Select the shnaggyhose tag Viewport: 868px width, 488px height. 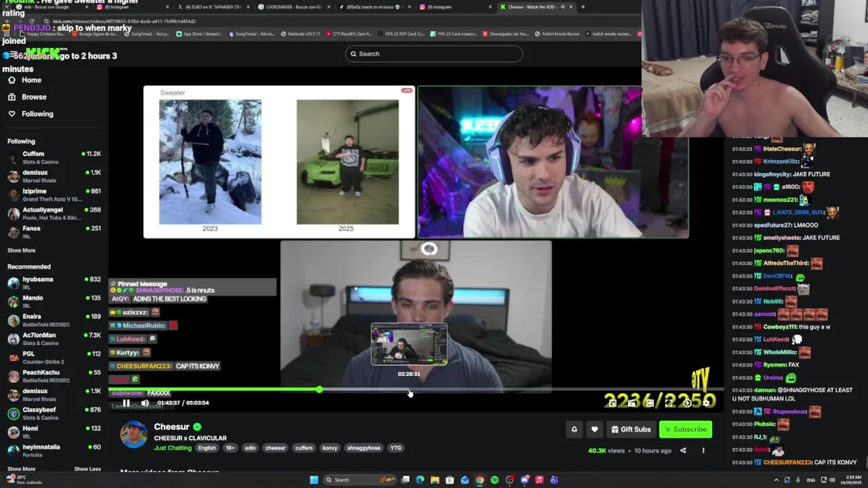pyautogui.click(x=363, y=448)
